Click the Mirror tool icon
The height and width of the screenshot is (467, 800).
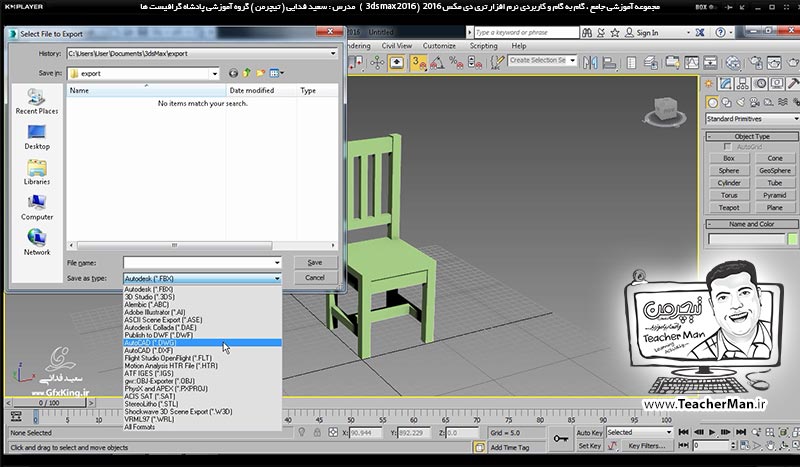pyautogui.click(x=590, y=63)
